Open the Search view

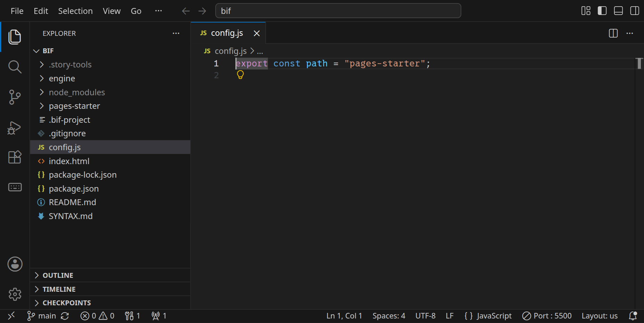click(x=15, y=67)
